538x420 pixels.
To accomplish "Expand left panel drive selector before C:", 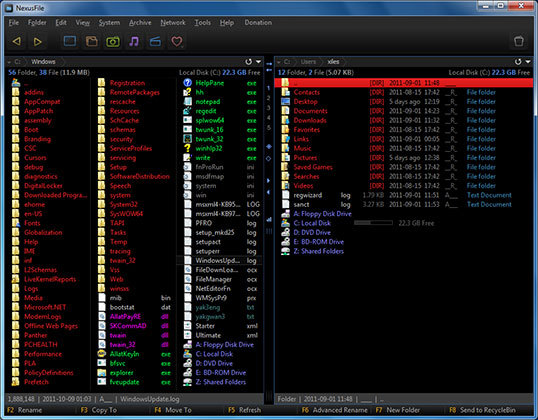I will point(9,62).
